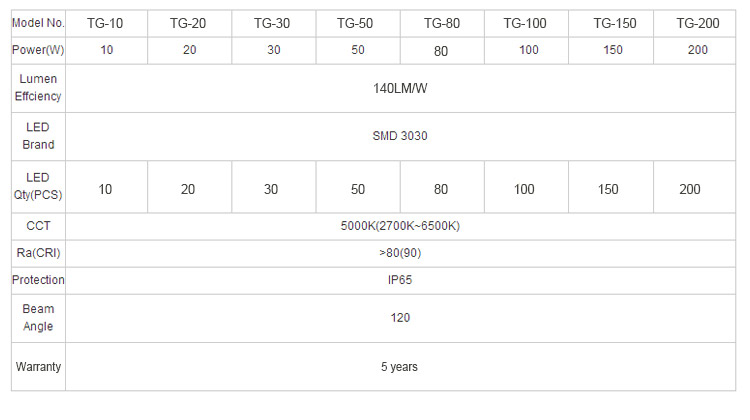Click the TG-10 model header cell
The width and height of the screenshot is (750, 420).
coord(106,23)
